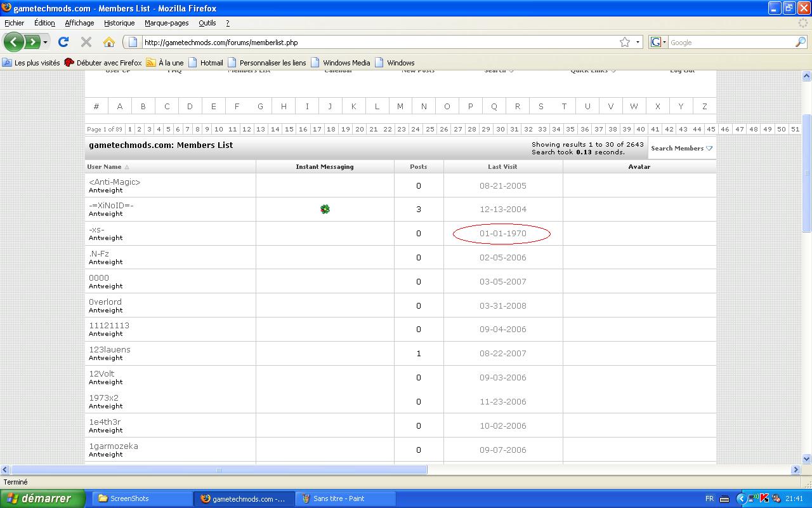Click the Firefox Forward arrow button
Screen dimensions: 812x508
coord(31,43)
